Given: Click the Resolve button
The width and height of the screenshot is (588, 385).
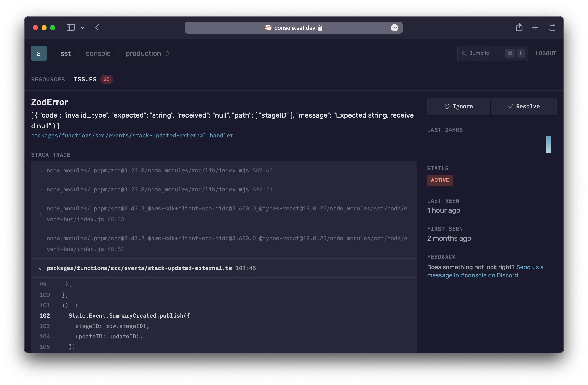Looking at the screenshot, I should point(524,106).
